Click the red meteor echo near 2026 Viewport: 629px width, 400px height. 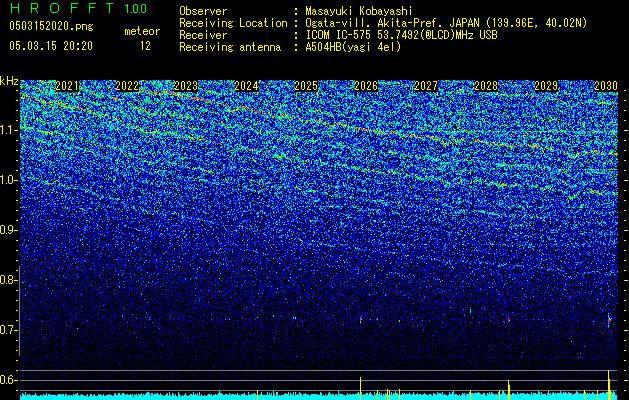361,319
